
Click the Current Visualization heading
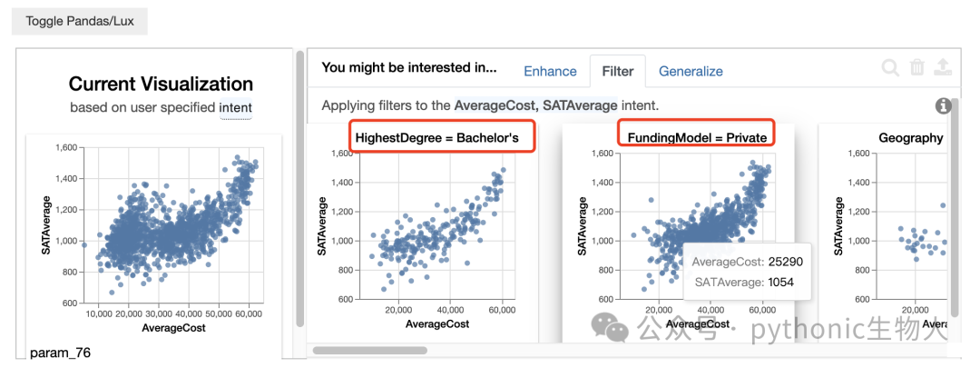click(x=161, y=84)
